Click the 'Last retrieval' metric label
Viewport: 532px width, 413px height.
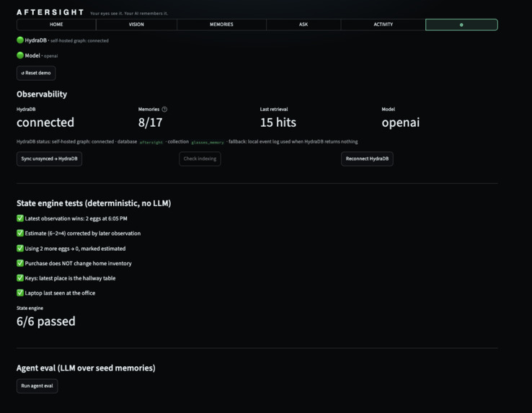point(274,110)
